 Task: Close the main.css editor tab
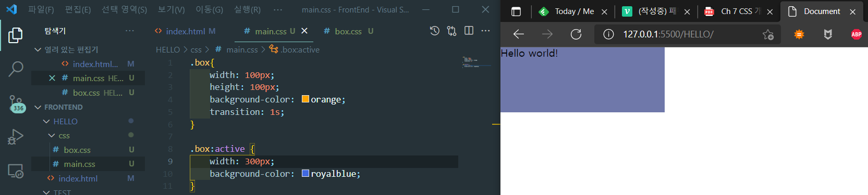click(304, 31)
